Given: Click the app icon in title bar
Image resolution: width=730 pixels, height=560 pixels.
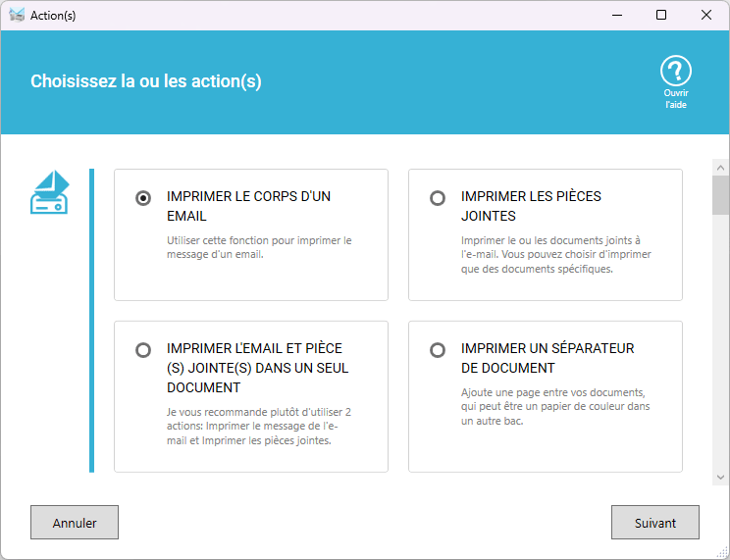Looking at the screenshot, I should coord(17,15).
